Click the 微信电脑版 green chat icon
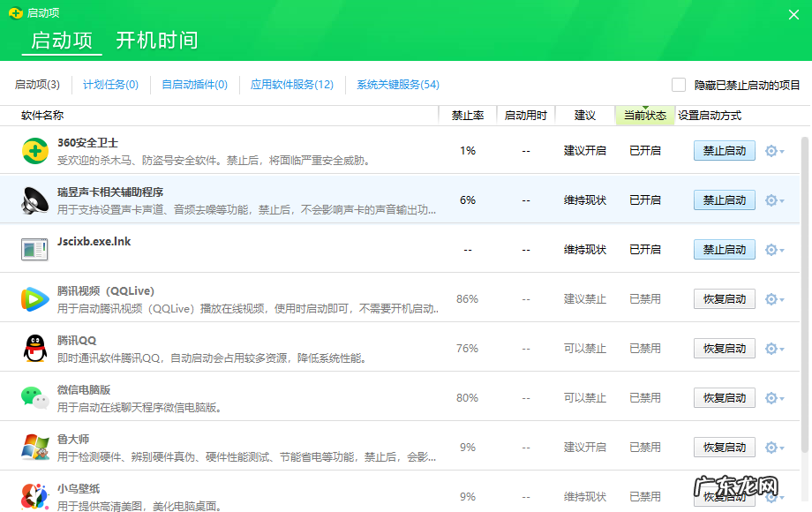 [34, 397]
